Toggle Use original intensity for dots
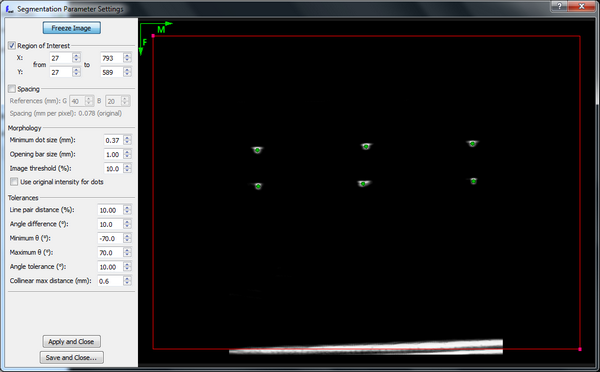Image resolution: width=600 pixels, height=372 pixels. (x=14, y=182)
